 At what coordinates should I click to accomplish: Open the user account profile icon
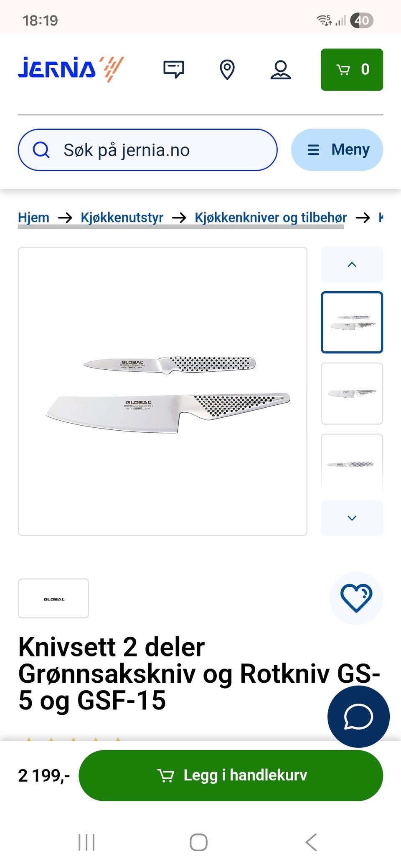pyautogui.click(x=281, y=70)
